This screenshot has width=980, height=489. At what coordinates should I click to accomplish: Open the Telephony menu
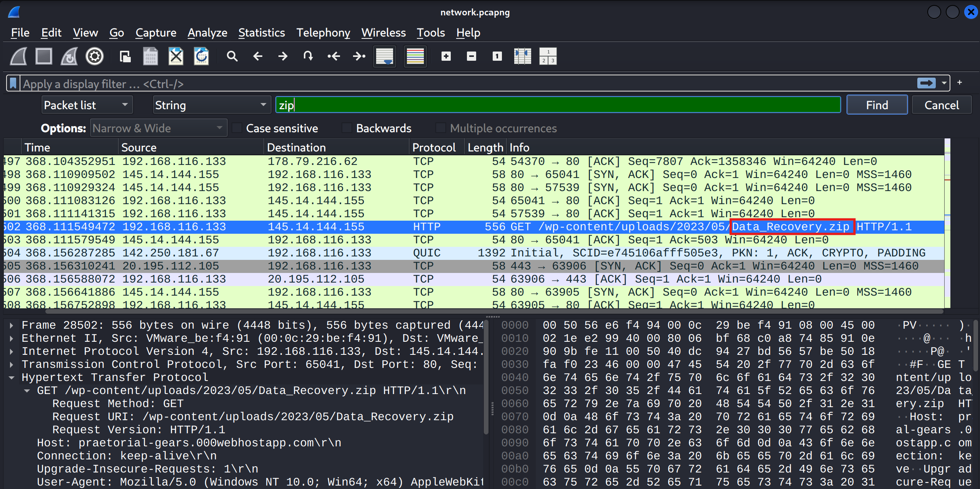pos(323,33)
